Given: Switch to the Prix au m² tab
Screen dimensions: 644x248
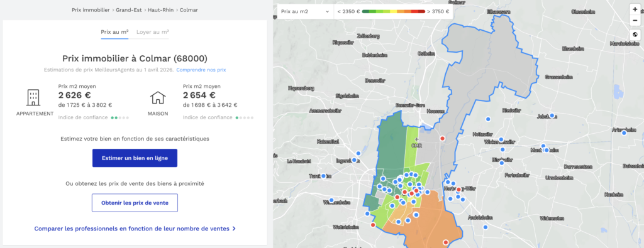Looking at the screenshot, I should click(x=114, y=31).
